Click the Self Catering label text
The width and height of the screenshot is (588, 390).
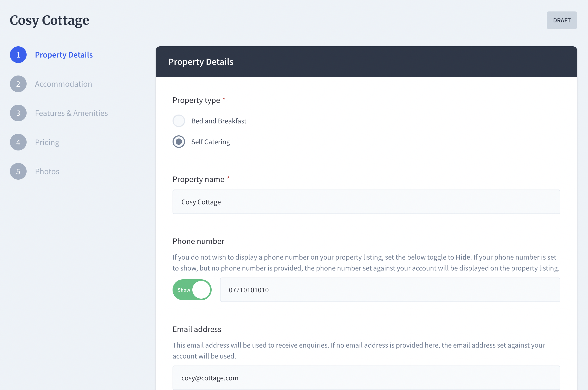[211, 142]
